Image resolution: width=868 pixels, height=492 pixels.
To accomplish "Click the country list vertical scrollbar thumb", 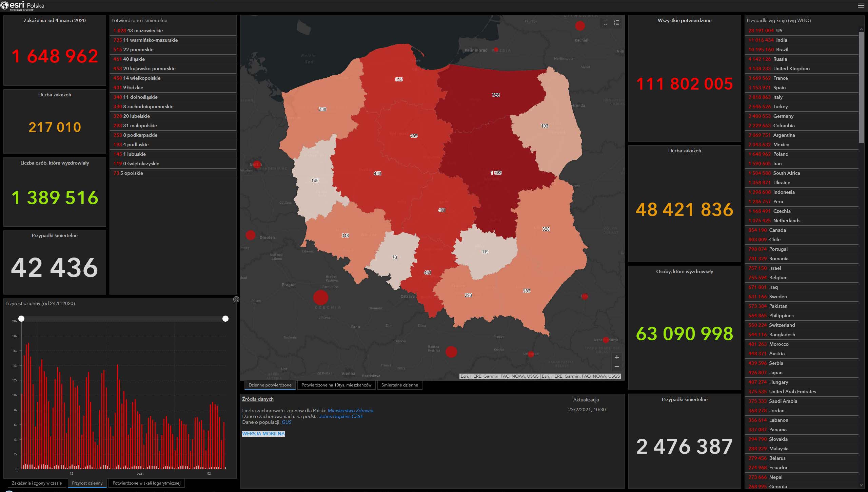I will coord(861,88).
